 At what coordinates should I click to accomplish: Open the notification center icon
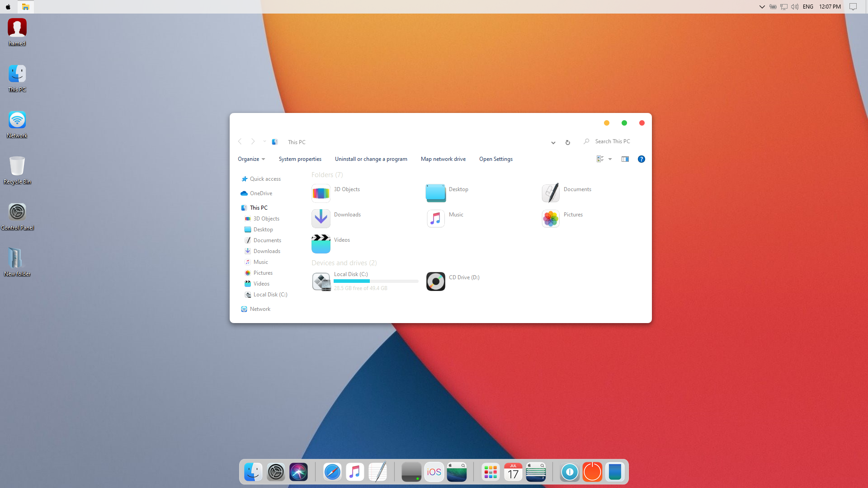tap(853, 7)
